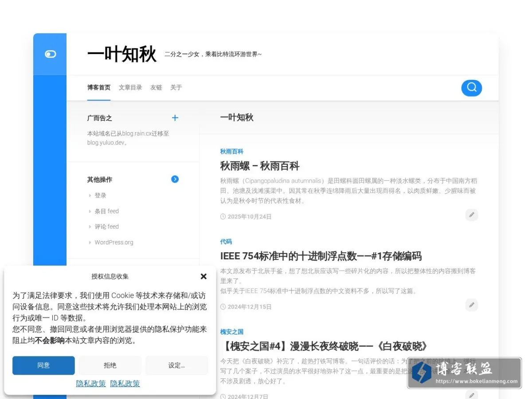Close the cookie consent dialog
The width and height of the screenshot is (532, 399).
[203, 276]
